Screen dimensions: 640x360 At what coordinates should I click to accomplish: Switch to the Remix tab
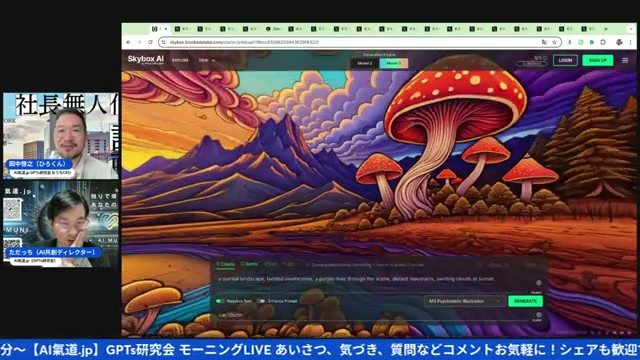click(x=249, y=264)
